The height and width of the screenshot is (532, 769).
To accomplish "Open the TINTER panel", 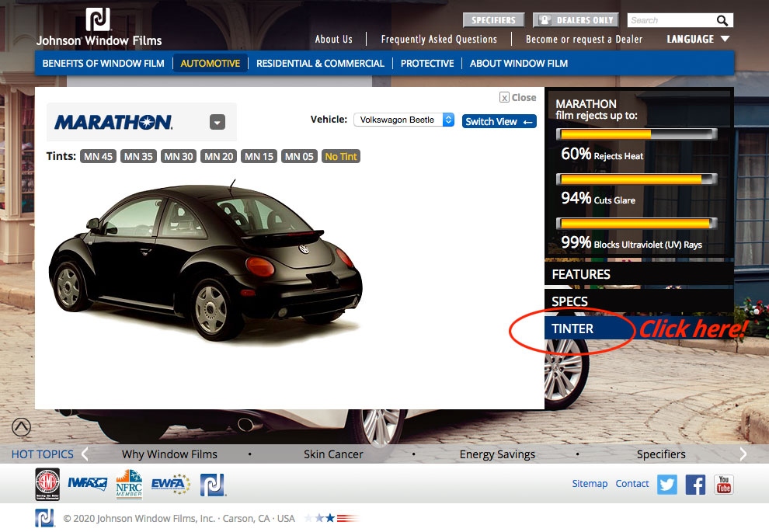I will (573, 329).
